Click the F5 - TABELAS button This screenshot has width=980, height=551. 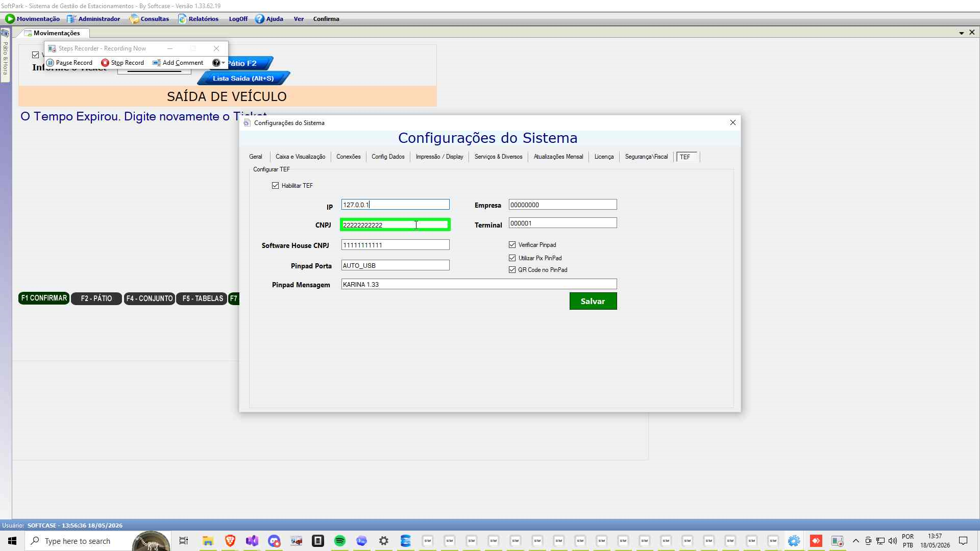(202, 298)
